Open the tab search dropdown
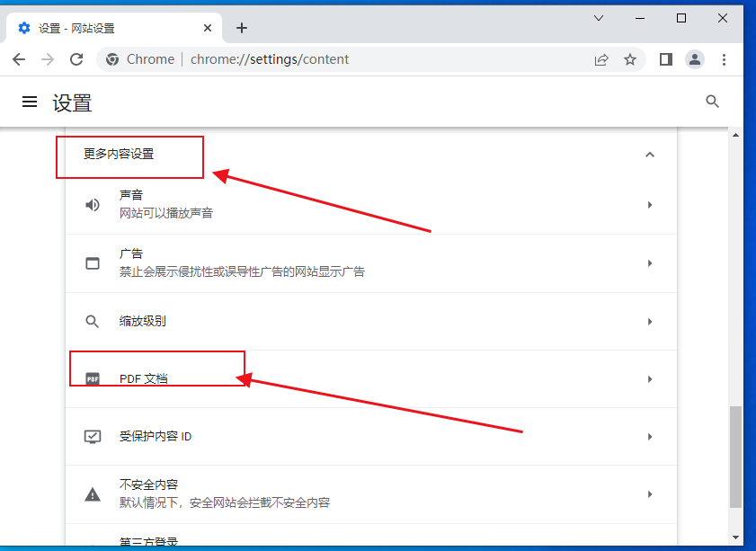756x551 pixels. (x=599, y=18)
